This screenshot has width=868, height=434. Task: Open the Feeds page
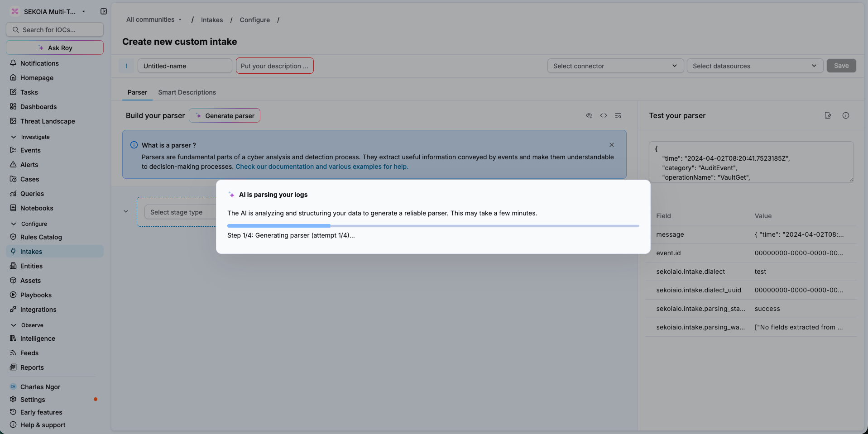point(29,353)
